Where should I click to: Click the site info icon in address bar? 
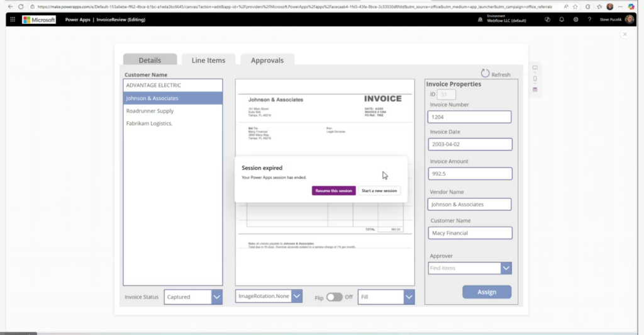33,6
